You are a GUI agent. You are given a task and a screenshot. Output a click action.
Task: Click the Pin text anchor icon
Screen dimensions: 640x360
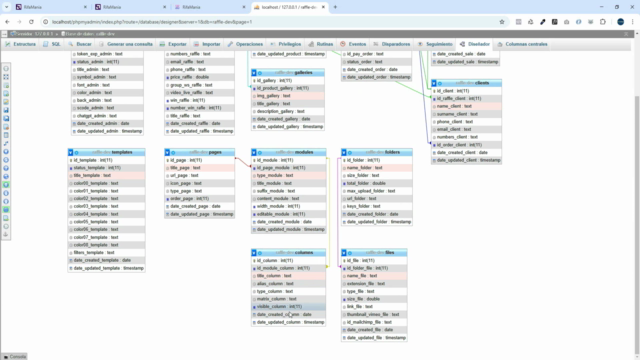[6, 235]
